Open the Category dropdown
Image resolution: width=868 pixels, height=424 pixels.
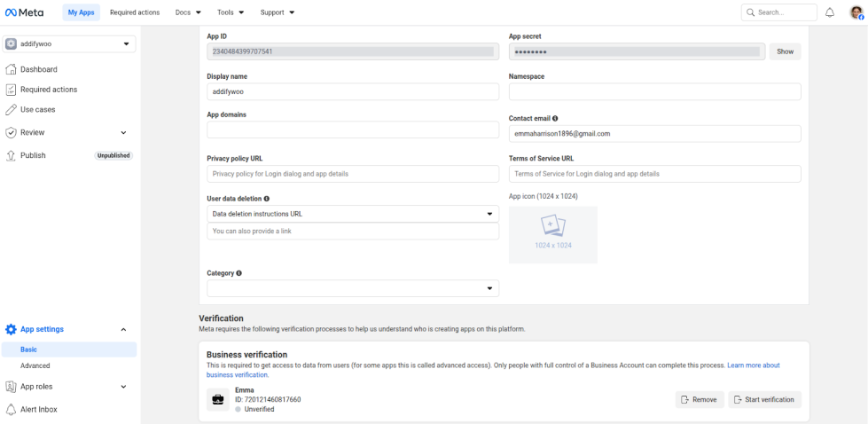click(353, 288)
